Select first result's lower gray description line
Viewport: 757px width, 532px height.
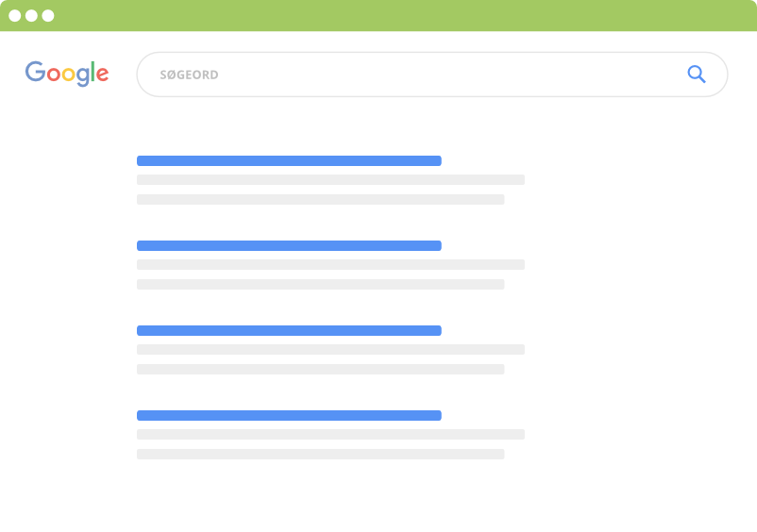[x=320, y=199]
